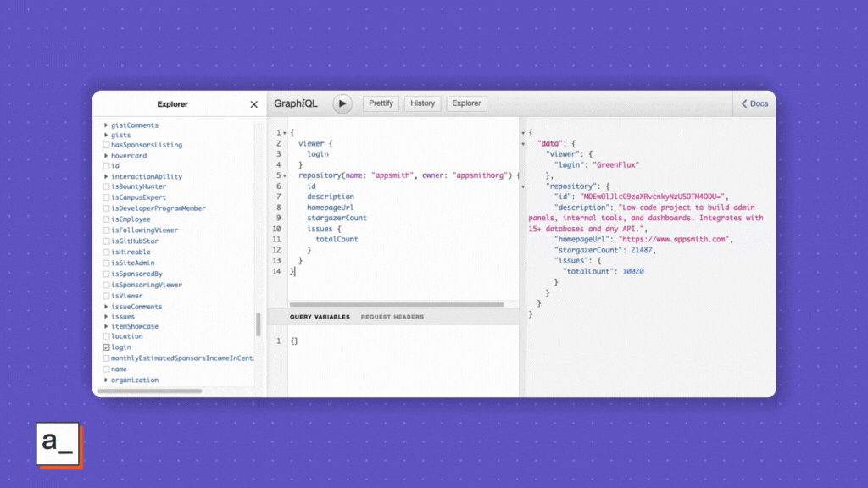This screenshot has height=488, width=868.
Task: Click the horizontal scrollbar under Explorer list
Action: tap(150, 391)
